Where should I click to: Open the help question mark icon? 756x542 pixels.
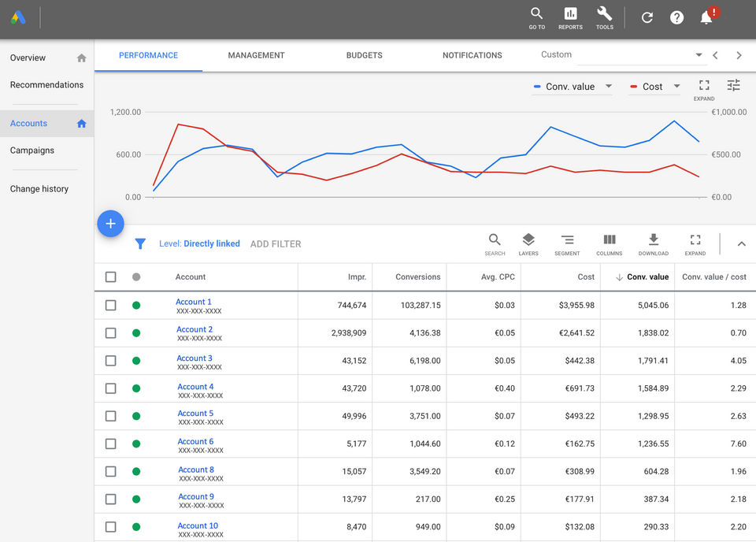click(x=676, y=18)
